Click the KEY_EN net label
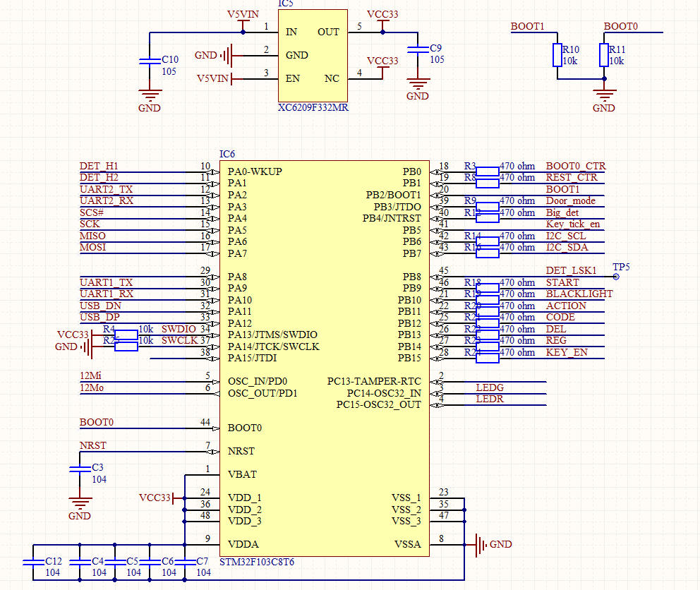 [x=567, y=352]
